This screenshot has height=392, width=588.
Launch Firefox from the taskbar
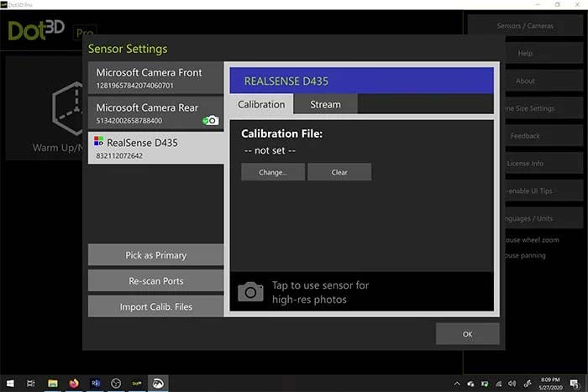(74, 383)
